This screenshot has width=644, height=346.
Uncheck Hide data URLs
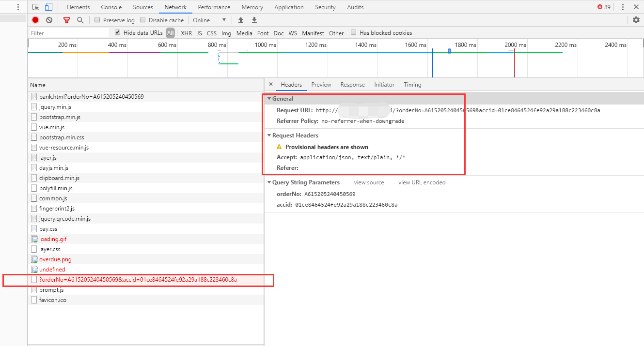(x=117, y=32)
